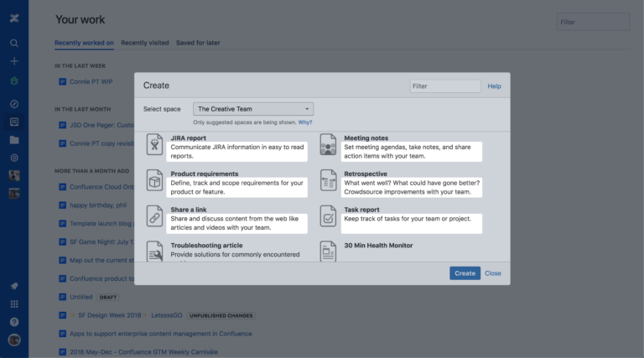Click the Retrospective template title
Image resolution: width=644 pixels, height=358 pixels.
click(366, 174)
